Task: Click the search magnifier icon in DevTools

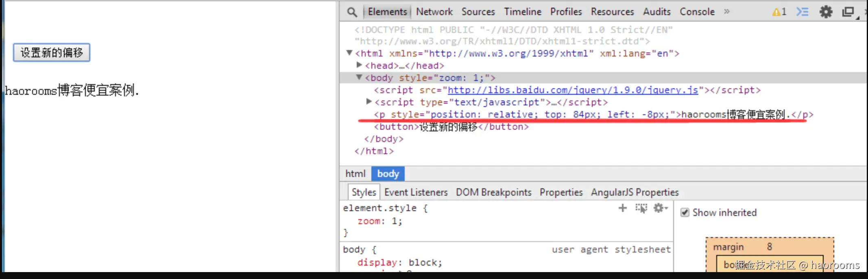Action: (352, 12)
